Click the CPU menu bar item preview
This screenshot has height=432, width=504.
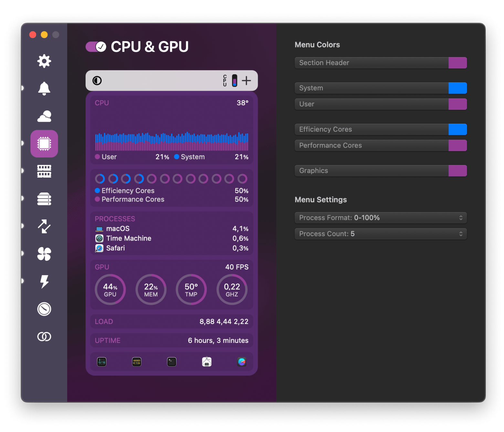(x=230, y=80)
